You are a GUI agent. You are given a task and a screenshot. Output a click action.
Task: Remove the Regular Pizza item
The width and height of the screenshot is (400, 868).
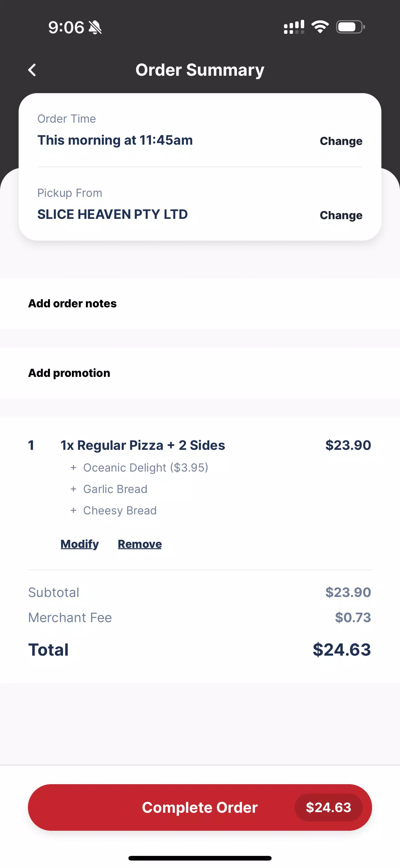140,544
